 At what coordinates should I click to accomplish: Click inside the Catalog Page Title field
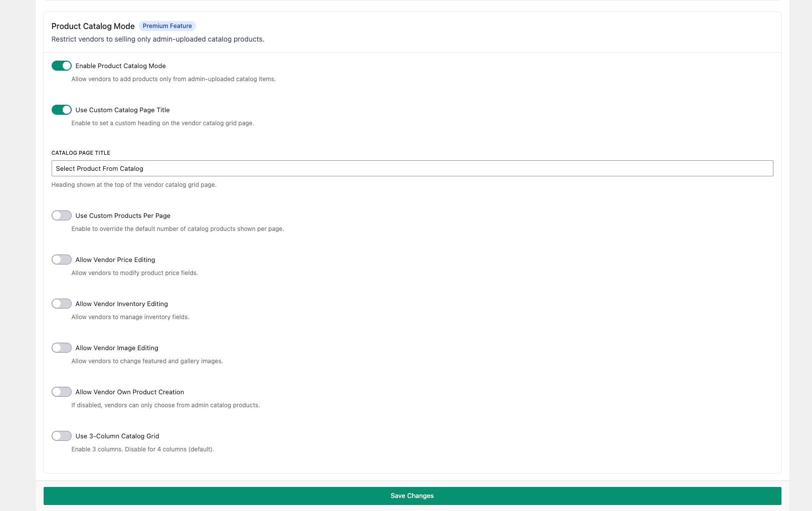[412, 168]
